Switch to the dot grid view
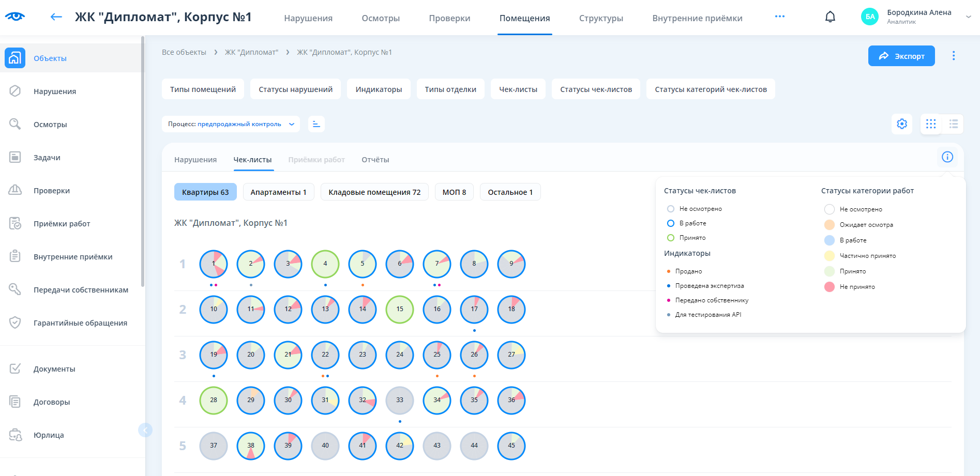Image resolution: width=980 pixels, height=476 pixels. (x=931, y=124)
